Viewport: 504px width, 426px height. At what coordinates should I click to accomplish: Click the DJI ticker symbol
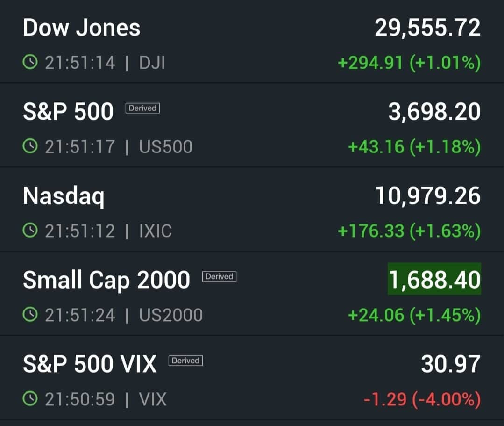click(x=152, y=62)
